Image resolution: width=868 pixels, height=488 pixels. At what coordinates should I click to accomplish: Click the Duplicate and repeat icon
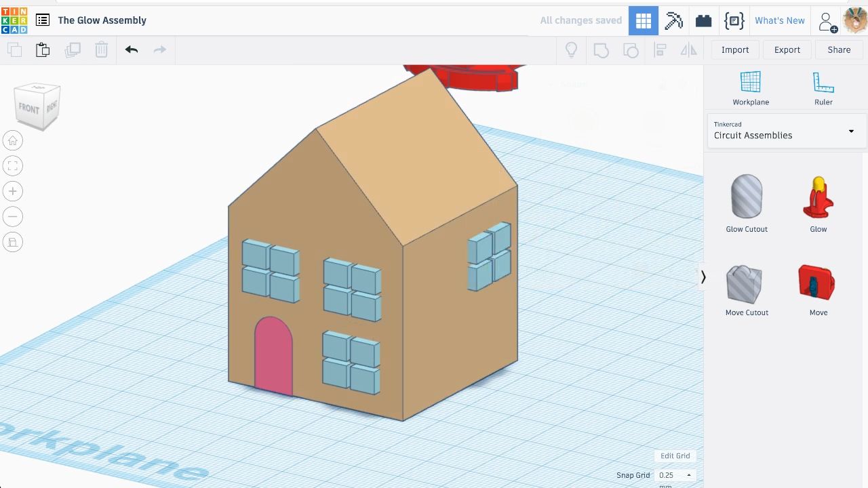73,49
